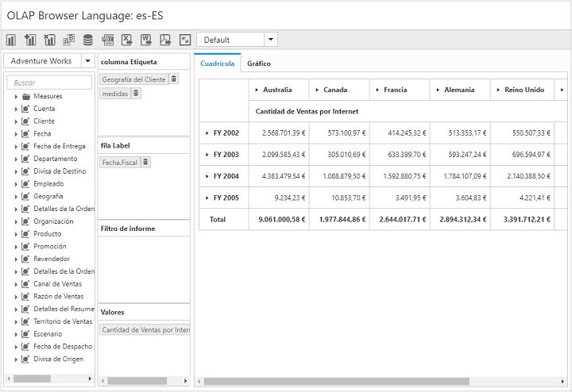The height and width of the screenshot is (392, 572).
Task: Open the Default report dropdown
Action: click(271, 40)
